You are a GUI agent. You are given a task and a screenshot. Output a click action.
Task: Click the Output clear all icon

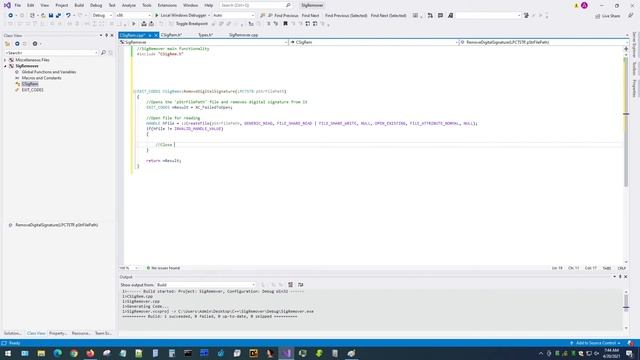click(x=291, y=285)
